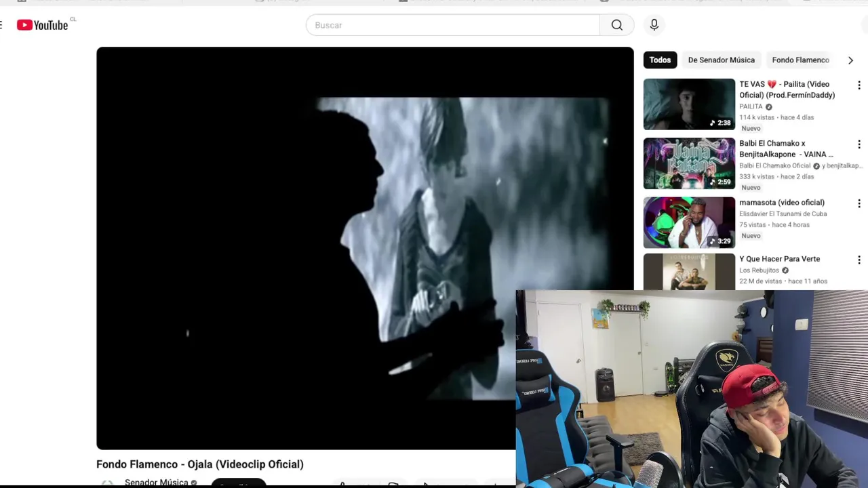Show more filter chips with arrow

pyautogui.click(x=850, y=60)
